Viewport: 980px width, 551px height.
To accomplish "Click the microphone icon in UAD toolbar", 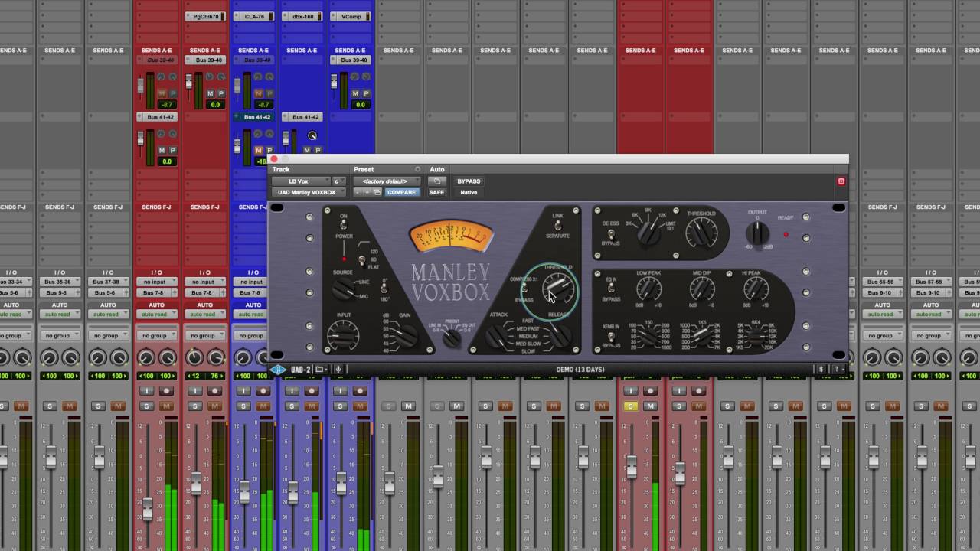I will (338, 370).
